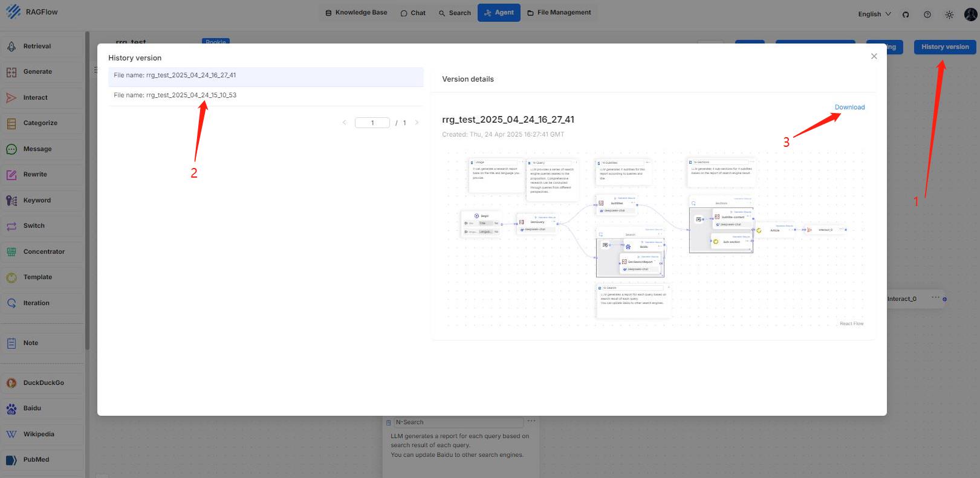Open the Search tab
The image size is (980, 478).
point(455,13)
